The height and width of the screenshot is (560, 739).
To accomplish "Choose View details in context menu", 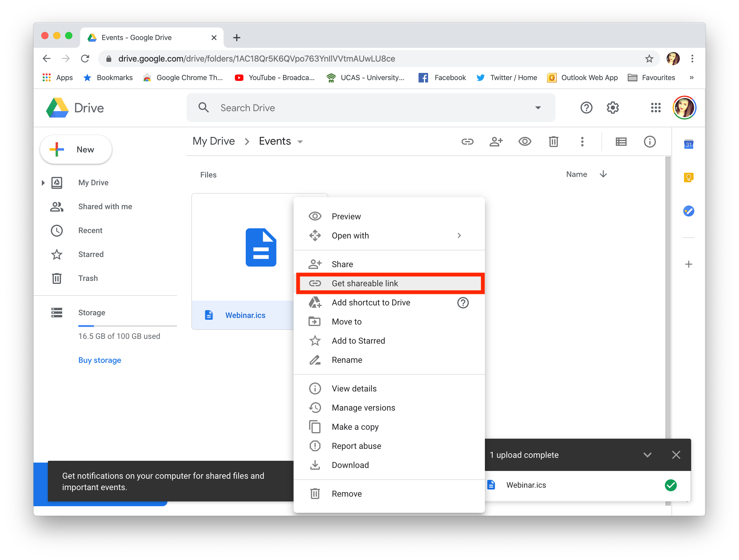I will [x=389, y=388].
